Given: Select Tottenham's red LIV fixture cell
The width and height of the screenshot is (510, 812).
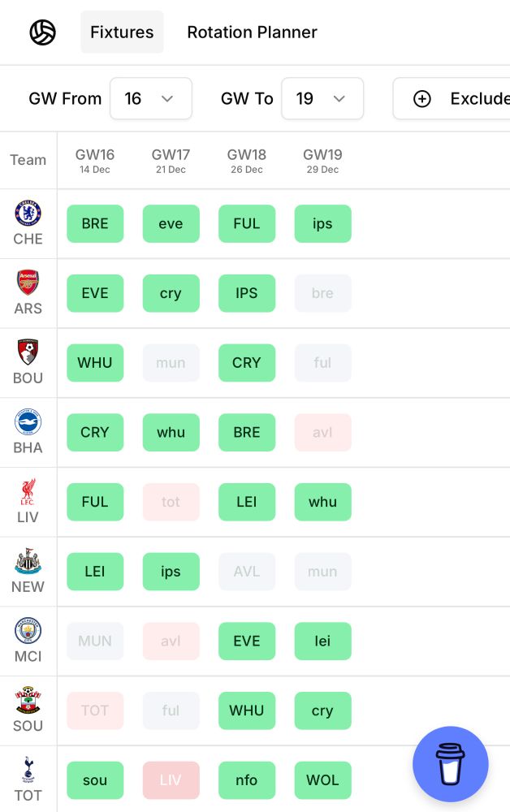Looking at the screenshot, I should [171, 780].
